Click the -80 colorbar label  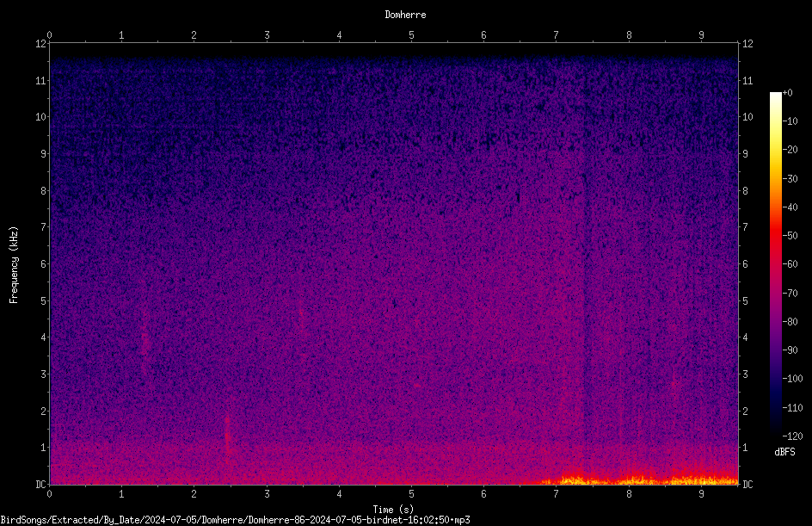click(790, 322)
